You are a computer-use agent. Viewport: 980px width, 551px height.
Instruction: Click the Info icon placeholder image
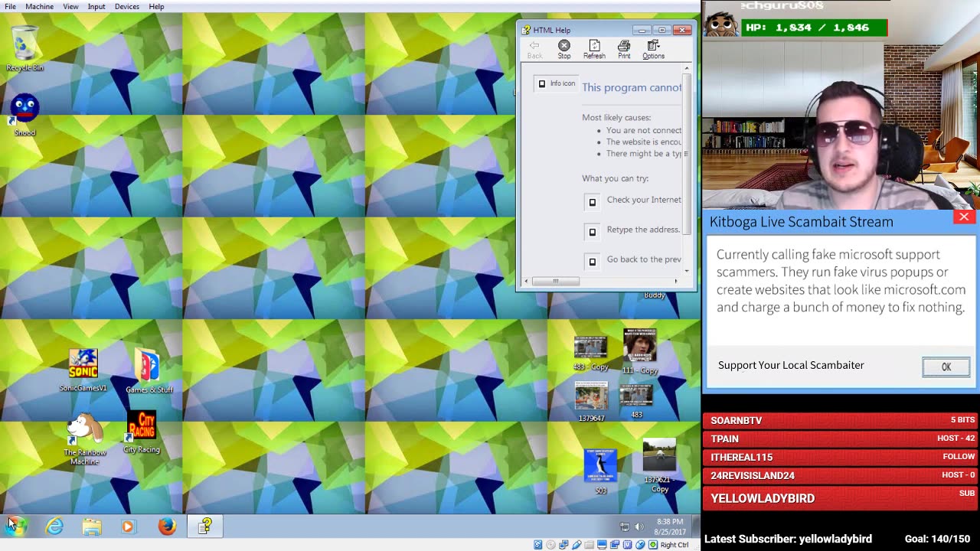pos(557,83)
